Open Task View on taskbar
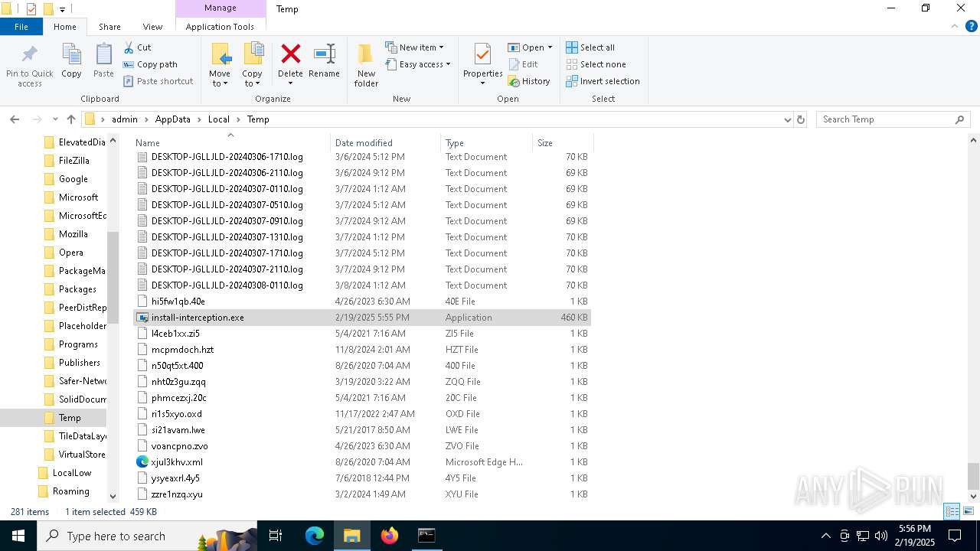980x551 pixels. (x=276, y=536)
